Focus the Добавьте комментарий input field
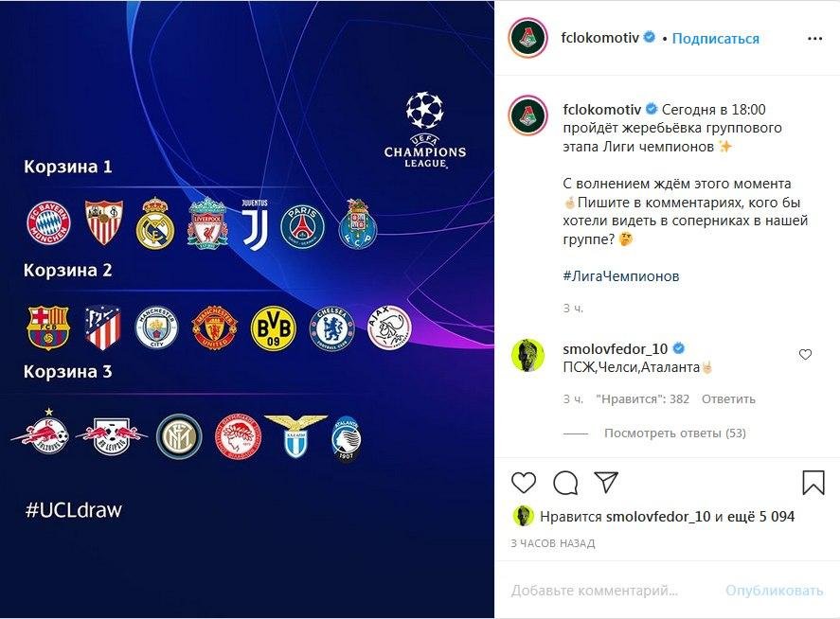The height and width of the screenshot is (619, 840). [595, 590]
